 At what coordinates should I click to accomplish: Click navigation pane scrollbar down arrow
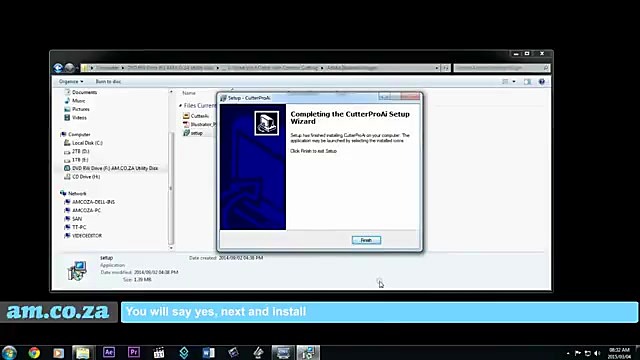click(171, 248)
